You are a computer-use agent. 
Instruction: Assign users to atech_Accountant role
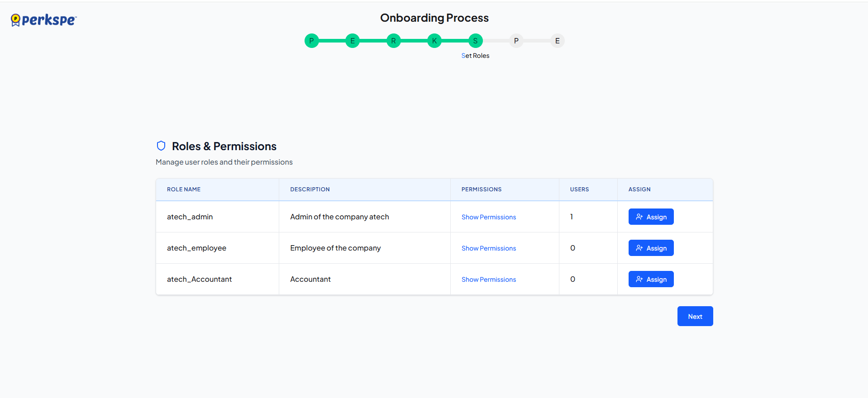[650, 279]
